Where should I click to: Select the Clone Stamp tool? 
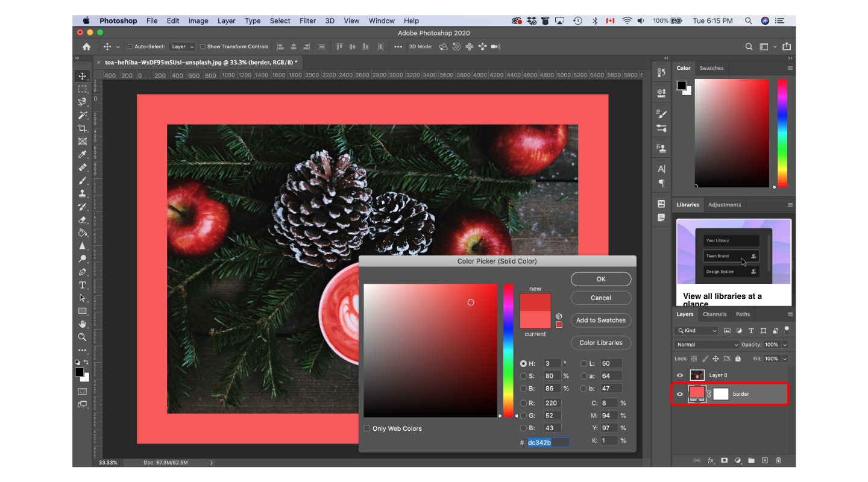tap(82, 193)
